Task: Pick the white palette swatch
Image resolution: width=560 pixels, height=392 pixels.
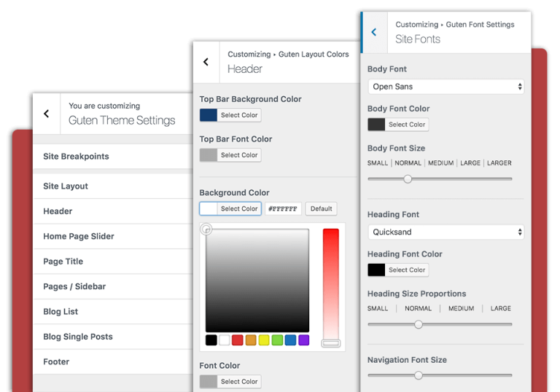Action: click(x=225, y=340)
